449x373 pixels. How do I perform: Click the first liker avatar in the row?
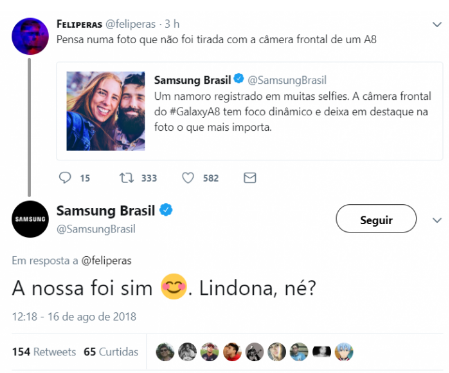point(165,352)
